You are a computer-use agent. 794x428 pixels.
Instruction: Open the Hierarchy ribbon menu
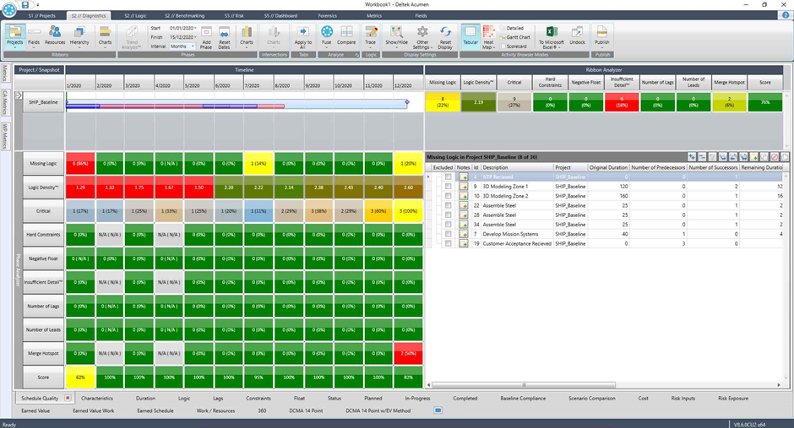coord(80,36)
